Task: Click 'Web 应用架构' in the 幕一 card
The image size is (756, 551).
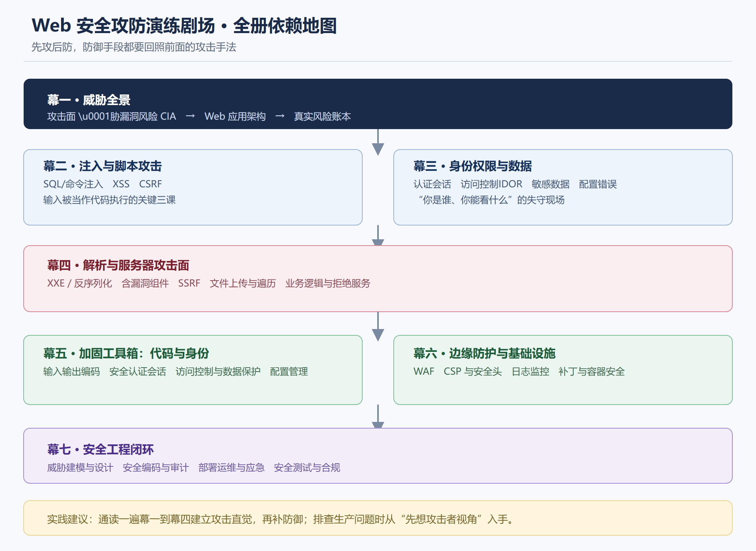Action: click(235, 116)
